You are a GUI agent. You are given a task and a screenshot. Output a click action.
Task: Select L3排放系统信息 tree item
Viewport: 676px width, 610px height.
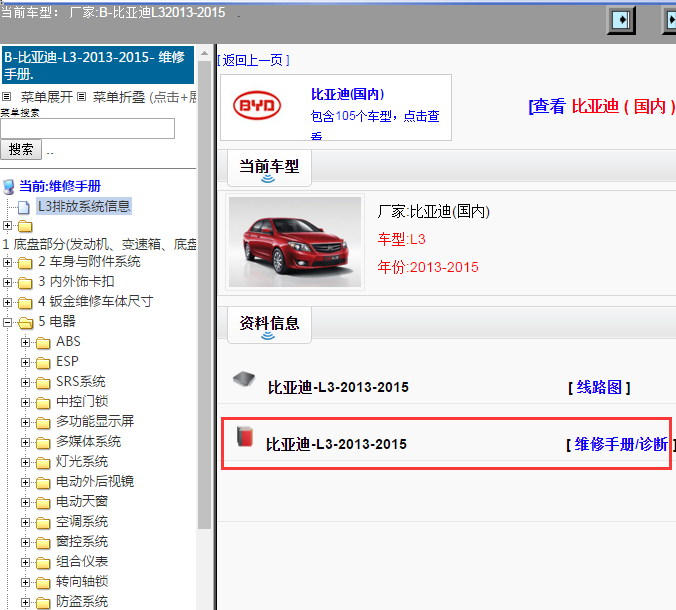pos(84,206)
